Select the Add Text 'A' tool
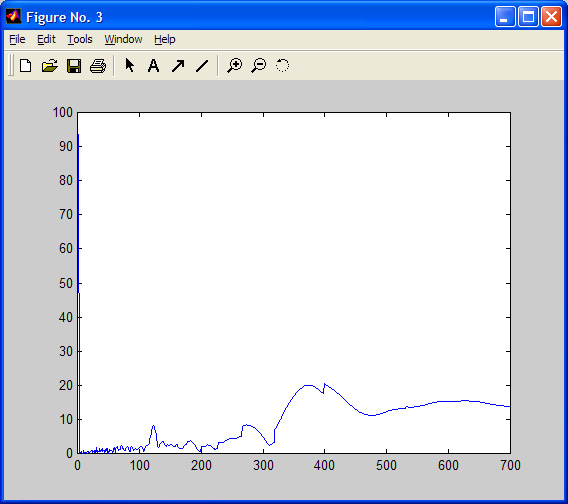Image resolution: width=568 pixels, height=504 pixels. [154, 66]
